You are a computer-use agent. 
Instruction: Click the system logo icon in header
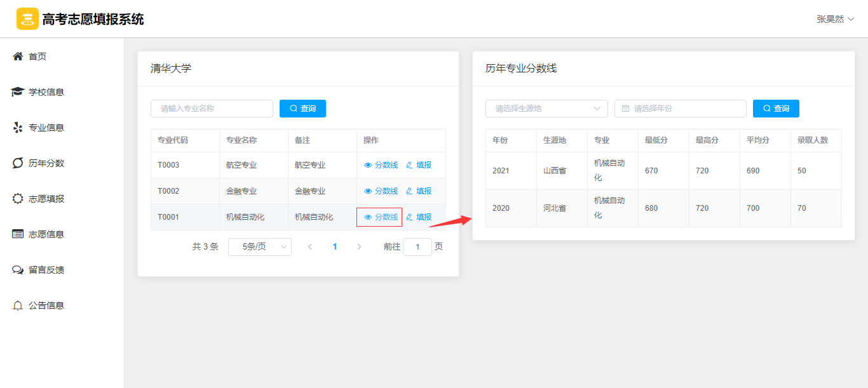27,19
